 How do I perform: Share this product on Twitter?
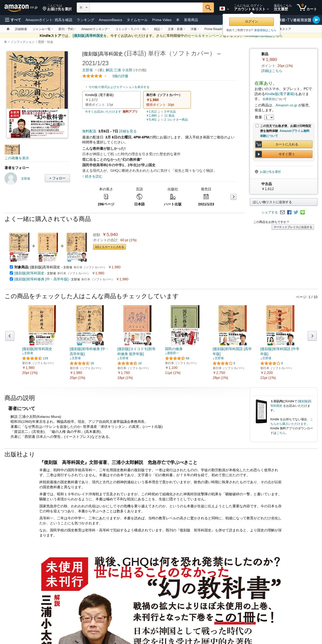click(296, 212)
